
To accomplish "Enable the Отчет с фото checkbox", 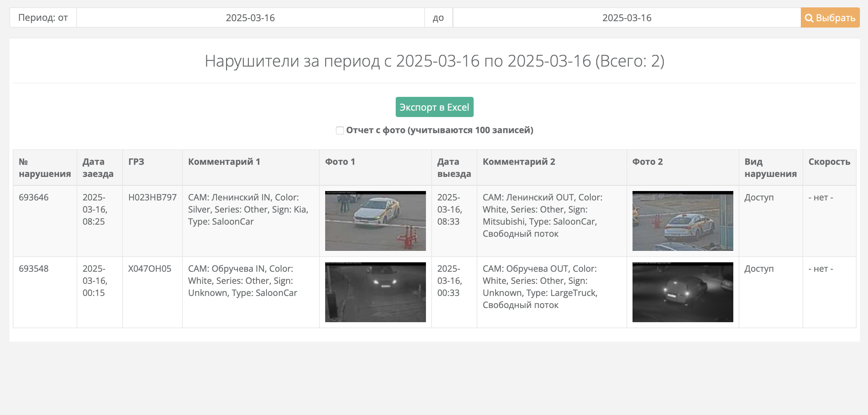I will pos(340,130).
